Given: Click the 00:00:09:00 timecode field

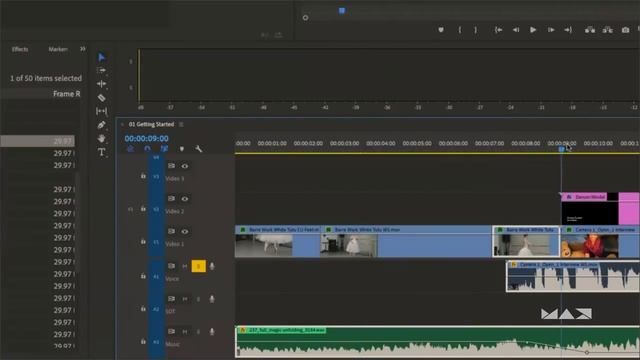Looking at the screenshot, I should point(147,138).
